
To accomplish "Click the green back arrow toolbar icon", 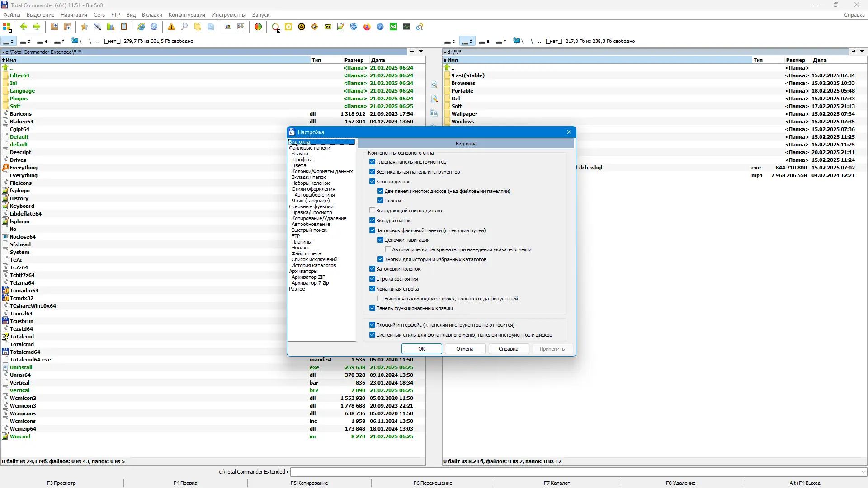I will [x=24, y=27].
